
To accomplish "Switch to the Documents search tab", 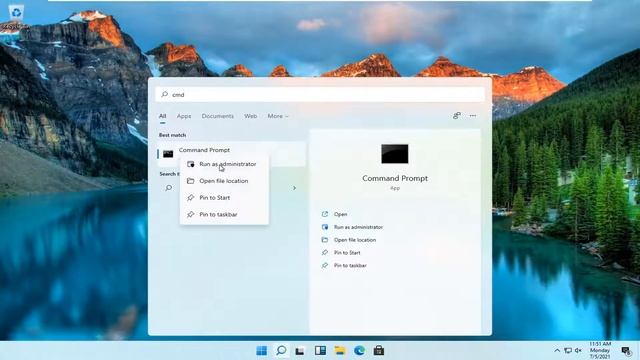I will click(x=218, y=116).
